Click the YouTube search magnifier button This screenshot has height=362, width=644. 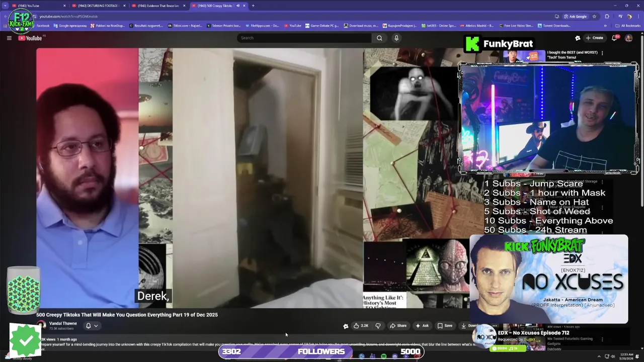click(379, 38)
